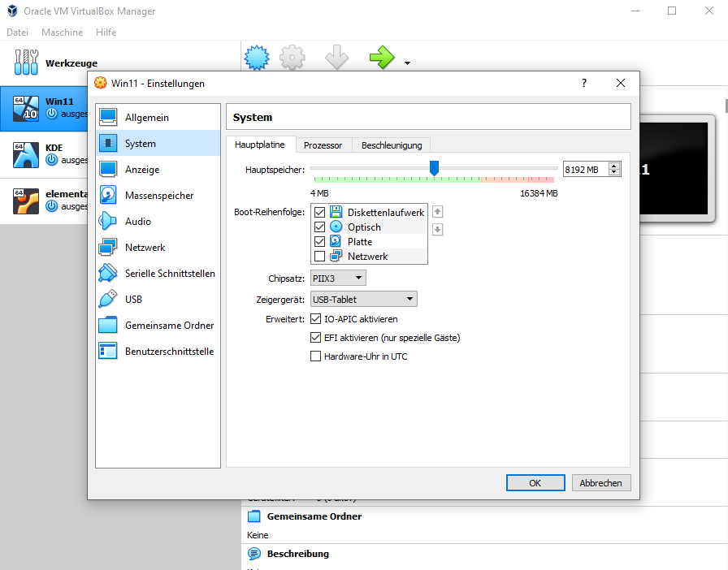Click the Gemeinsame Ordner section header
The image size is (728, 570).
click(x=314, y=516)
